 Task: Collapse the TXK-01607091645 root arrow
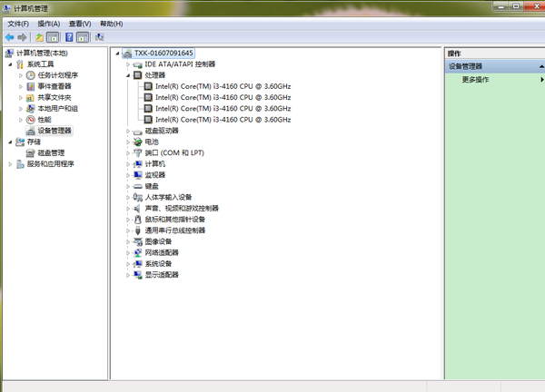117,54
